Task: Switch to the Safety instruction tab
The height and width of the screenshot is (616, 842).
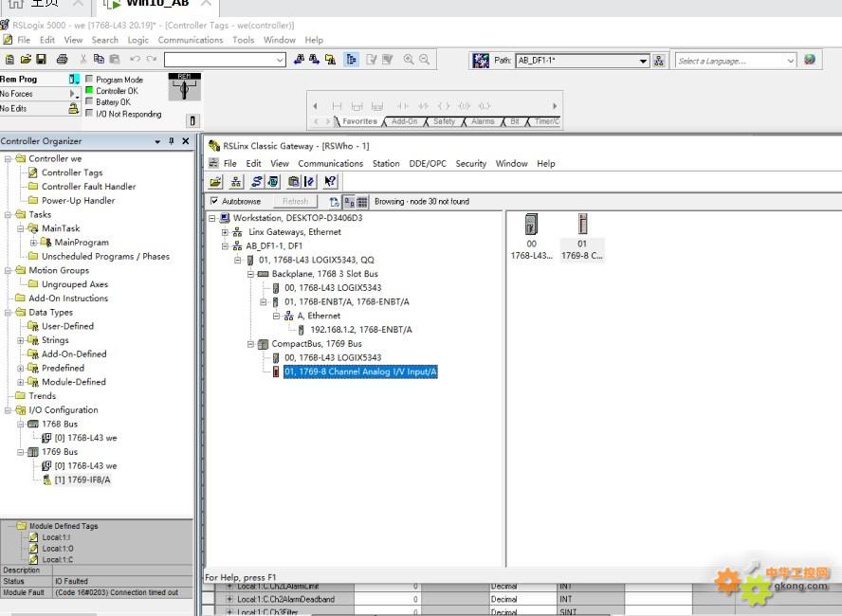Action: click(444, 122)
